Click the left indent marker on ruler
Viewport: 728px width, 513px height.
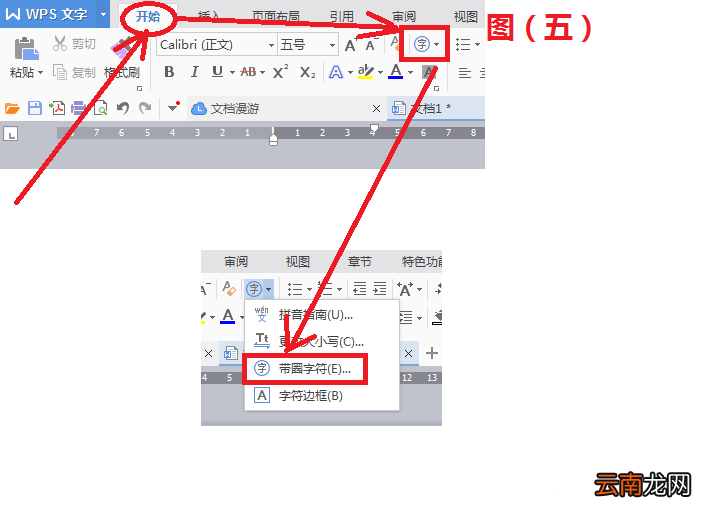pos(273,139)
